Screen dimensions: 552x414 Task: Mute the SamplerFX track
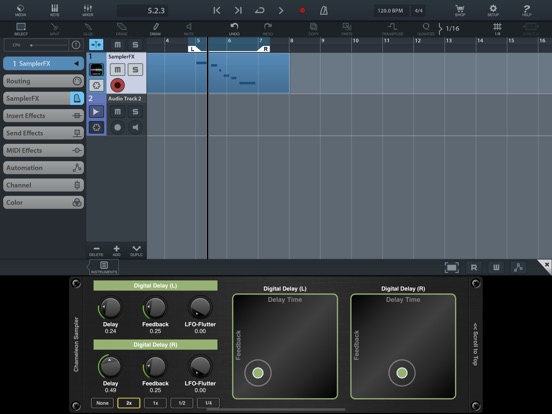point(117,70)
